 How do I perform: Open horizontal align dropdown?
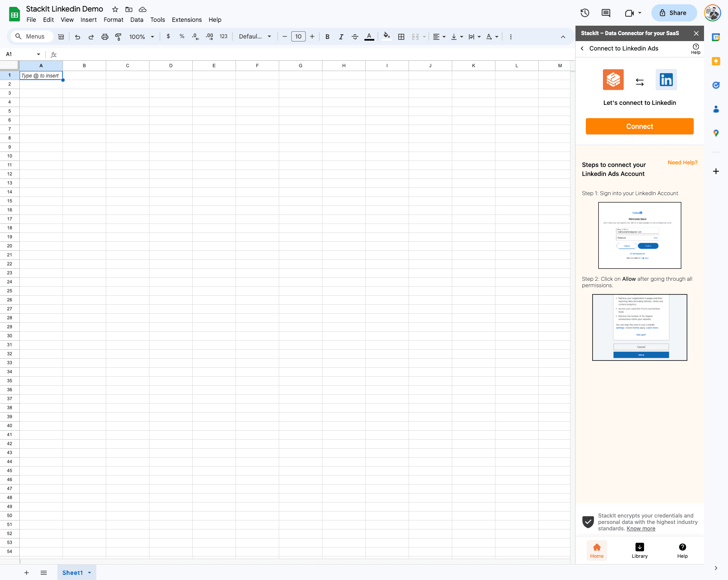coord(439,37)
